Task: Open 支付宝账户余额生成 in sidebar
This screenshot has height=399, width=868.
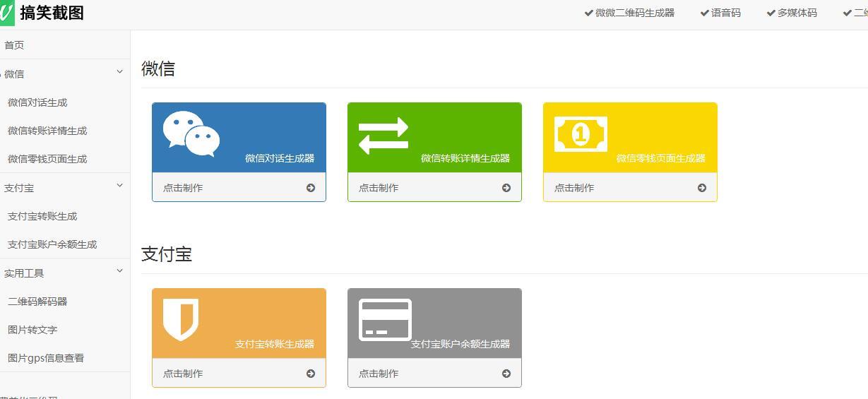Action: click(52, 244)
